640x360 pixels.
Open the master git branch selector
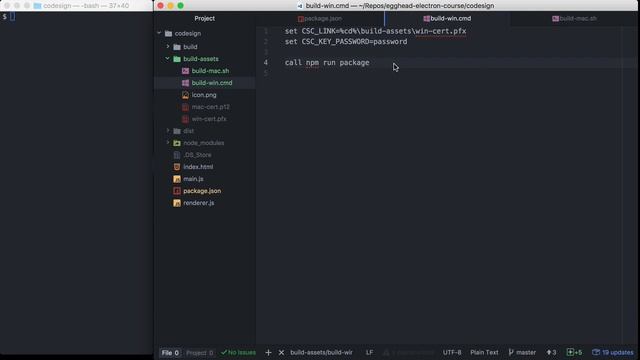tap(522, 352)
